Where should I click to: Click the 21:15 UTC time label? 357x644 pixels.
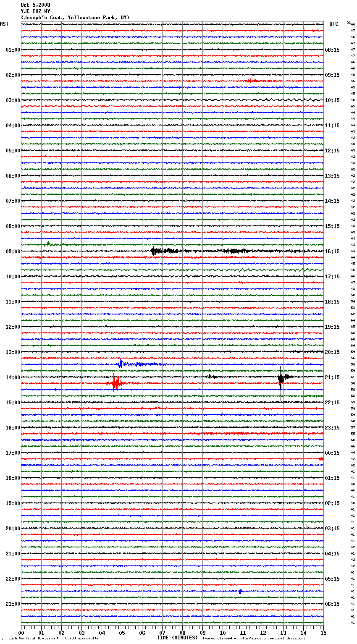pyautogui.click(x=332, y=377)
